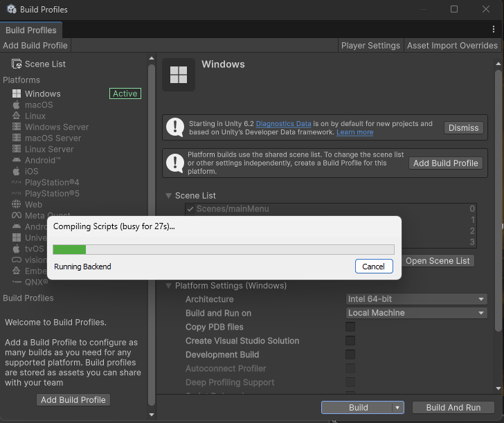
Task: Click the Windows heading in the right panel
Action: [x=223, y=64]
